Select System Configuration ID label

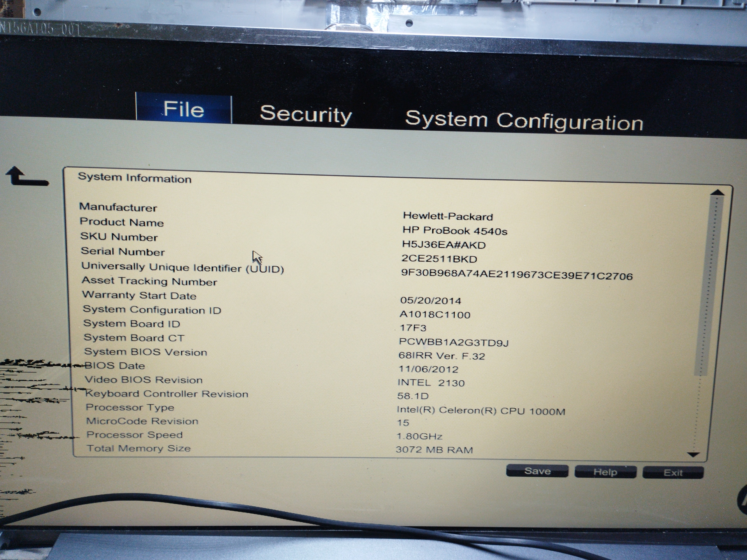[x=152, y=310]
